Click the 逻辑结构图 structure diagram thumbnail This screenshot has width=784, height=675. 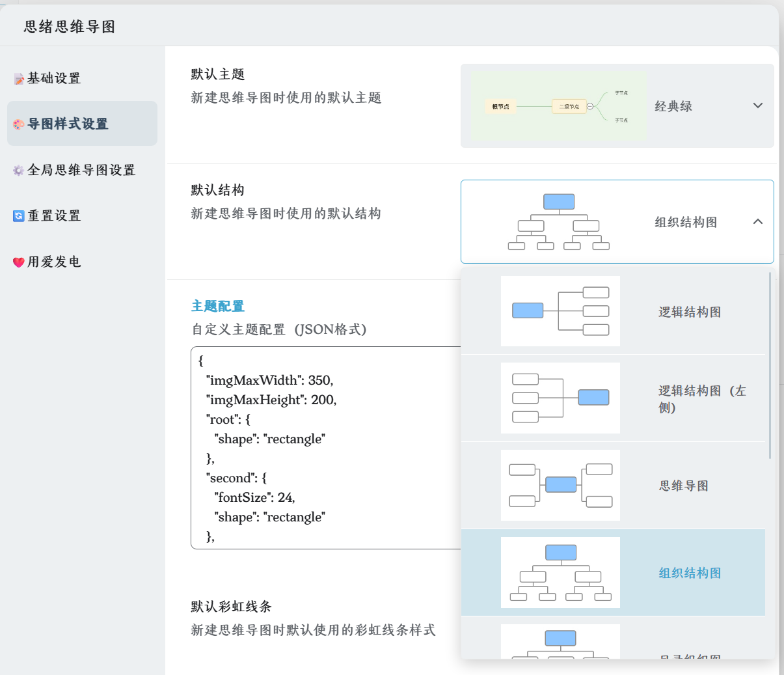(x=560, y=311)
